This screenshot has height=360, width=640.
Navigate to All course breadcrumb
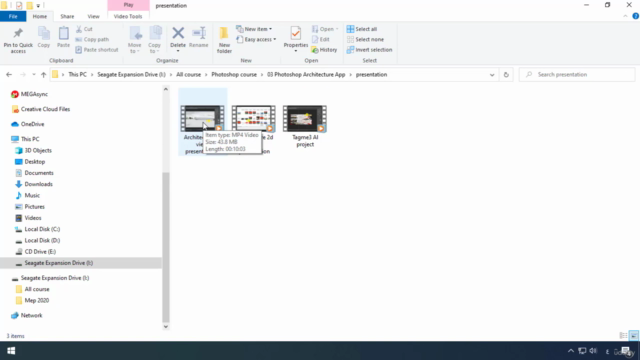[189, 75]
